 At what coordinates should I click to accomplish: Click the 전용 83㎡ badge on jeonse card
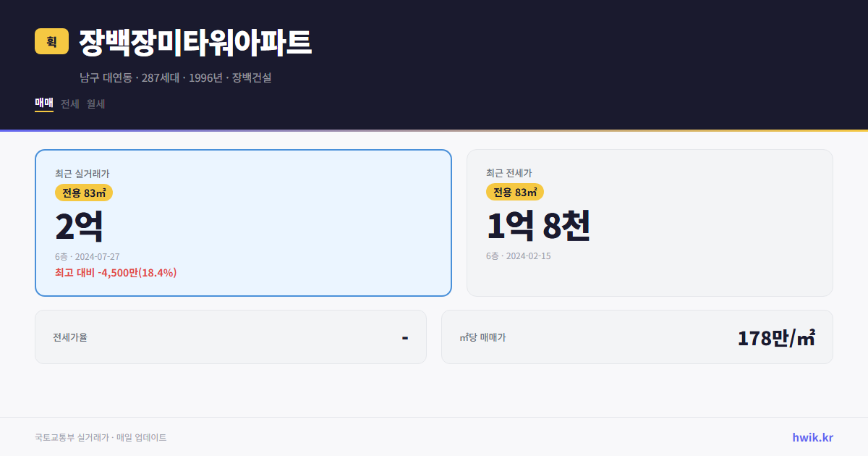coord(514,192)
